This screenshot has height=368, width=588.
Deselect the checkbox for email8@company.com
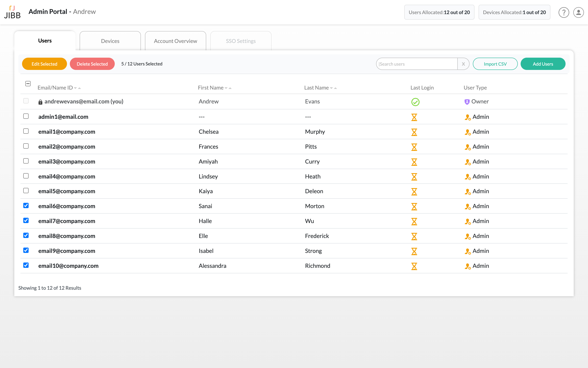(x=26, y=235)
